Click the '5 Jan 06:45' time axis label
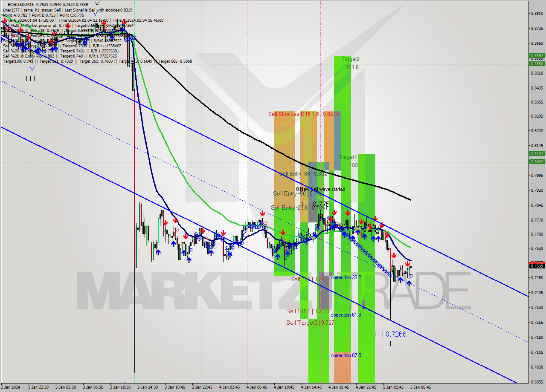The height and width of the screenshot is (392, 546). click(421, 387)
